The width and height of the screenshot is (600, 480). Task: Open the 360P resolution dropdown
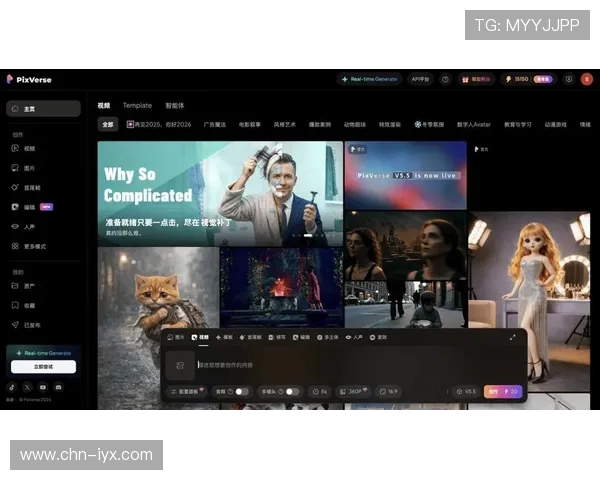coord(354,392)
